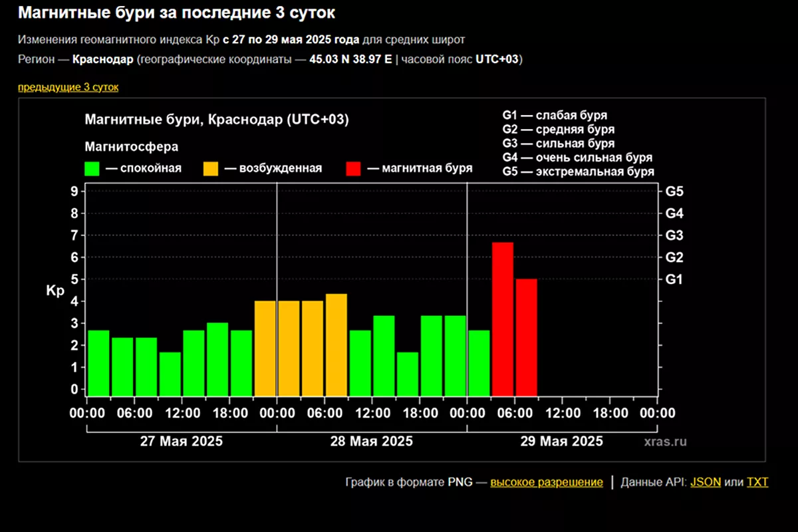Click the 'высокое разрешение' PNG link
The height and width of the screenshot is (532, 798).
pyautogui.click(x=547, y=482)
